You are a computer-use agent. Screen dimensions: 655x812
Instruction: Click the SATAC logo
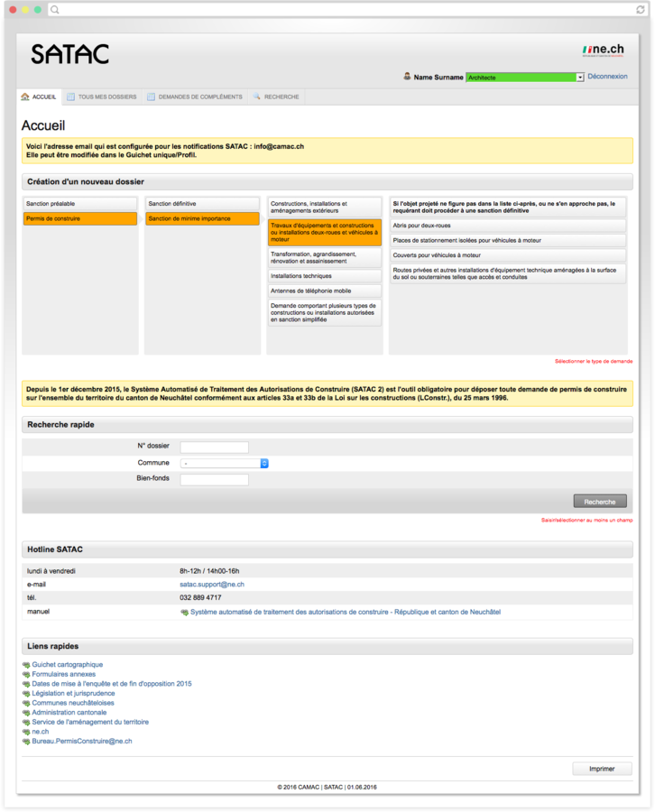click(x=69, y=54)
